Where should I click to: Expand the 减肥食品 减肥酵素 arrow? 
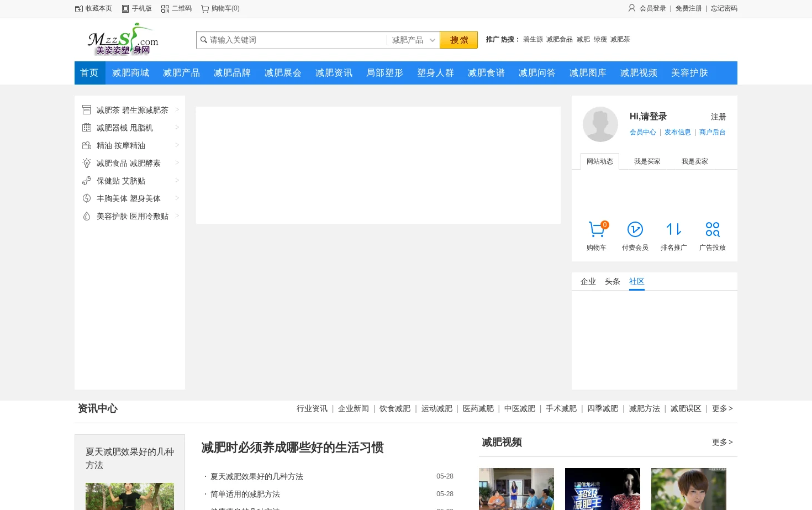[x=177, y=162]
